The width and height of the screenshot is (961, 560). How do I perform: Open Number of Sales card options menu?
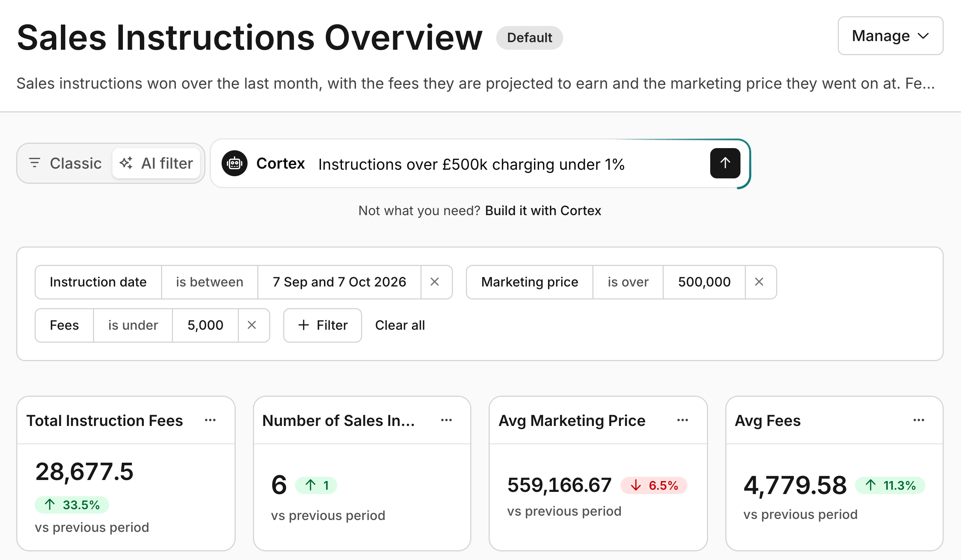(x=446, y=421)
